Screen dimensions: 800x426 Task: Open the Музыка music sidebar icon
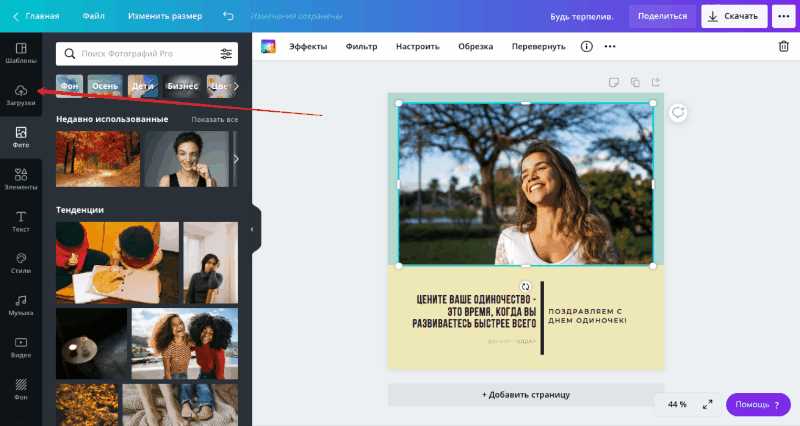(21, 305)
